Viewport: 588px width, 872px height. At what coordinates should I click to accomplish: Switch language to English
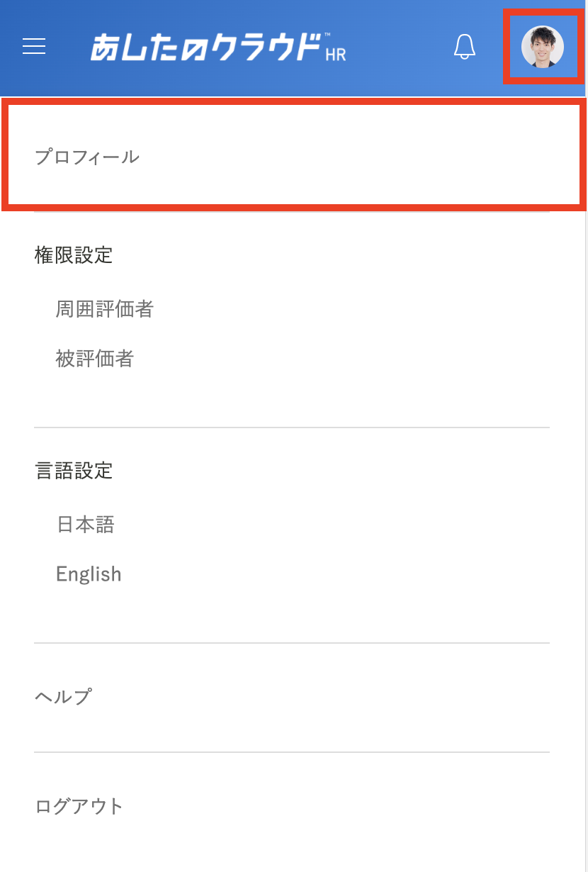click(x=89, y=574)
